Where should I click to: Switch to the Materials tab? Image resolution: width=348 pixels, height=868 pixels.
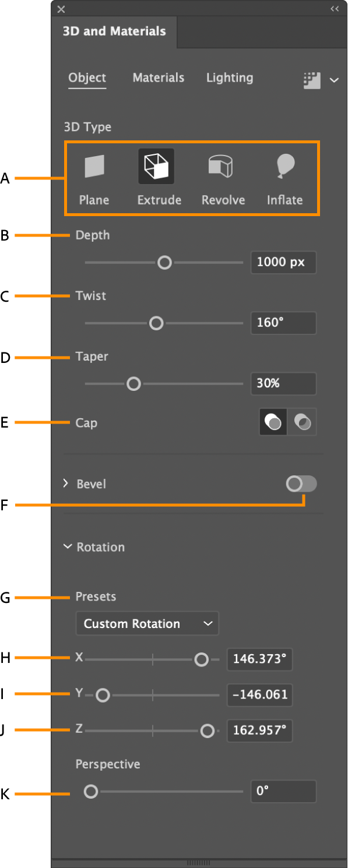[x=159, y=77]
